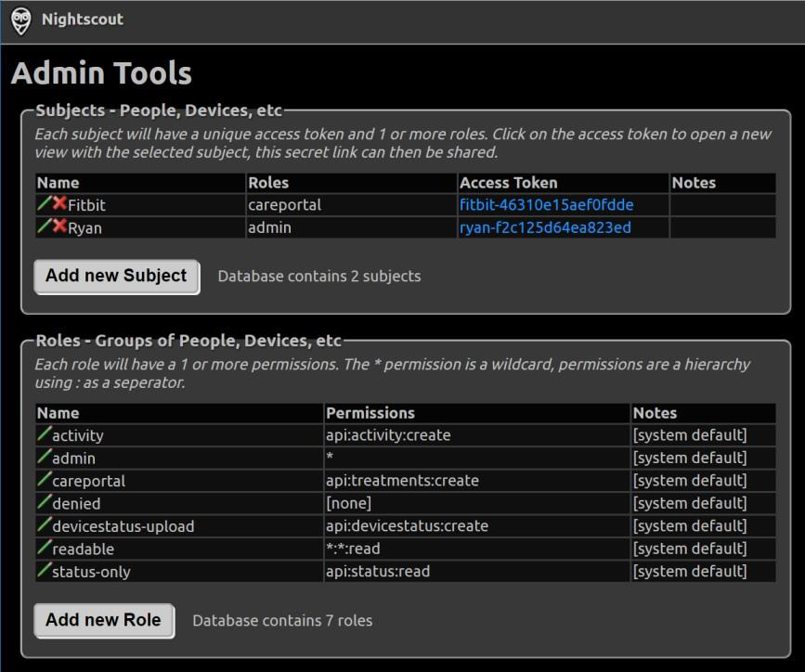Click the activity role name
Viewport: 805px width, 672px height.
pos(77,436)
